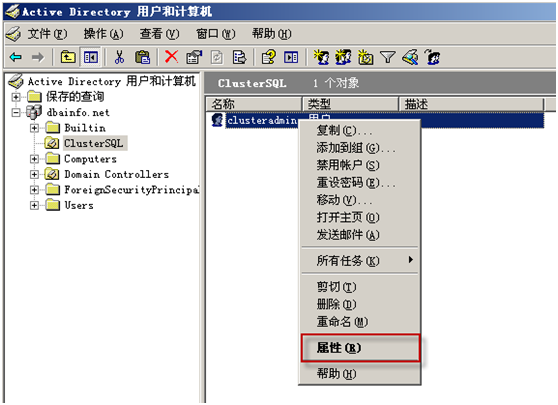The width and height of the screenshot is (558, 405).
Task: Toggle the Show/Hide console tree button
Action: (x=91, y=57)
